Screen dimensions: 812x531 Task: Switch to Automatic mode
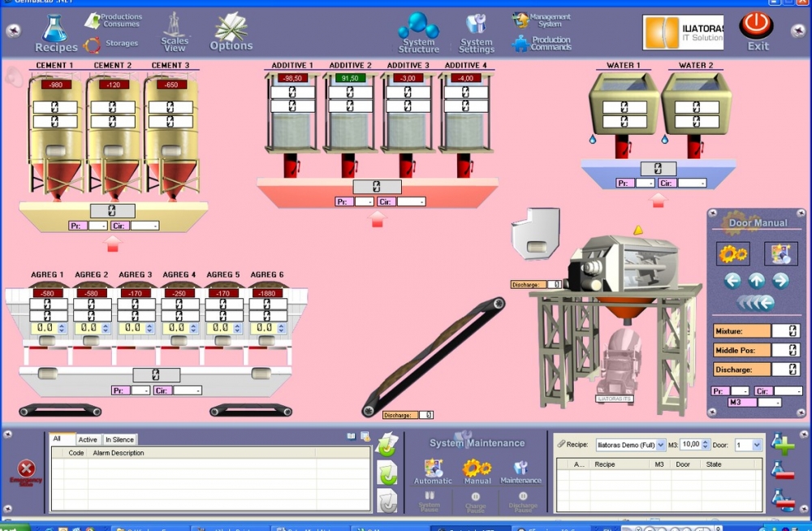[433, 472]
